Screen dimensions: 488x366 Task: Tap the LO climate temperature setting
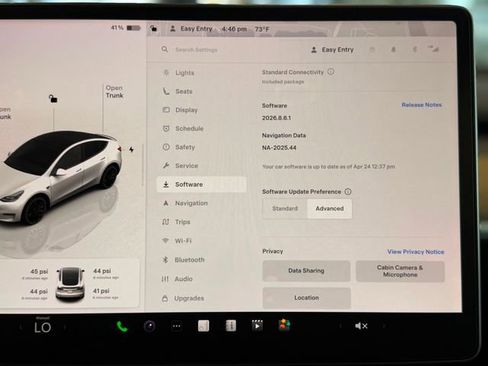point(43,328)
